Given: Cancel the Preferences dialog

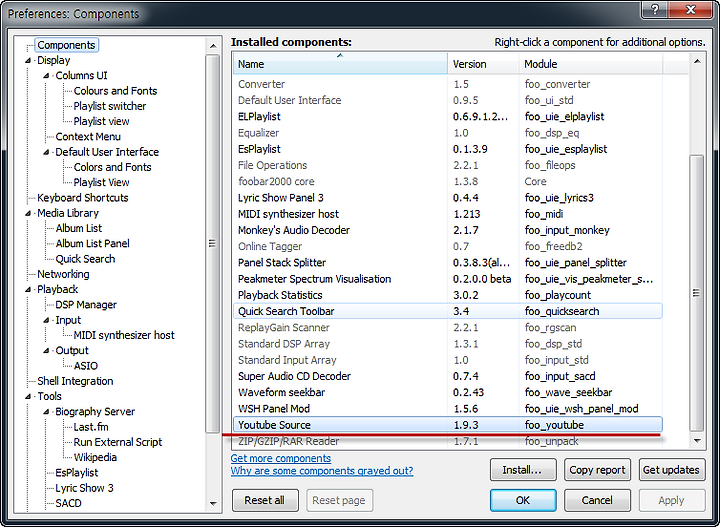Looking at the screenshot, I should pyautogui.click(x=597, y=500).
